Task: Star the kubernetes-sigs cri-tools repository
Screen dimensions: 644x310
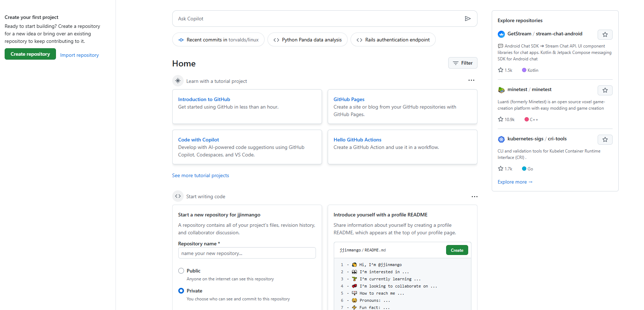Action: coord(605,140)
